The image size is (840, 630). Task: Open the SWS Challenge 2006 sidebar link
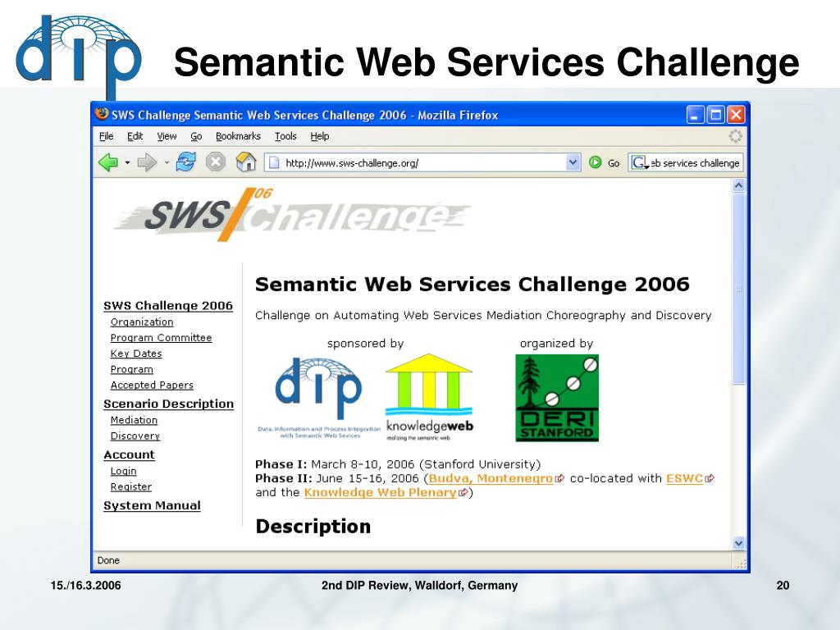pos(168,305)
